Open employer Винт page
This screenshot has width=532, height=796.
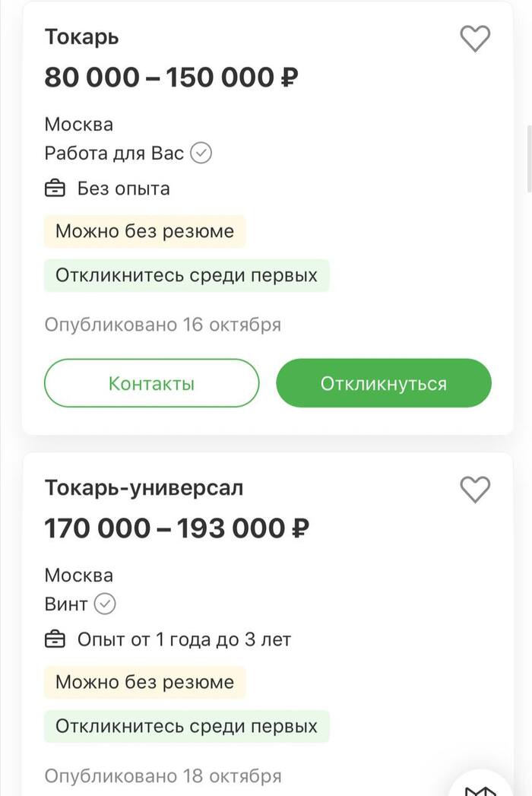66,604
